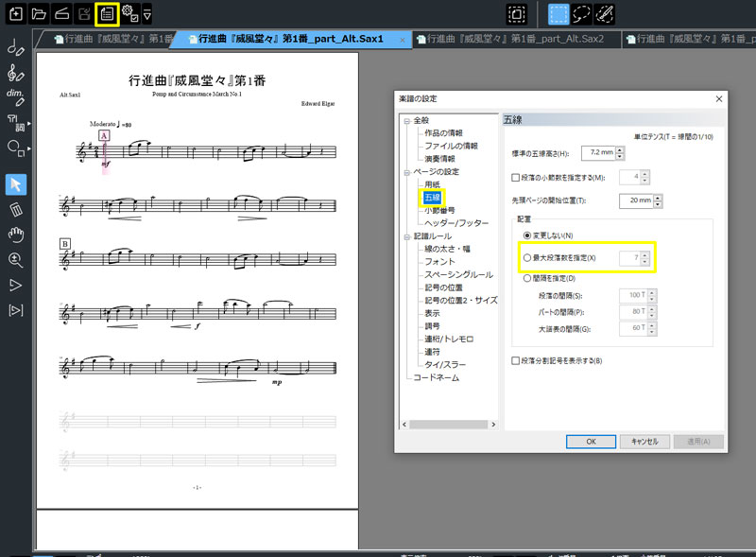
Task: Expand the top toolbar overflow arrow
Action: click(147, 14)
